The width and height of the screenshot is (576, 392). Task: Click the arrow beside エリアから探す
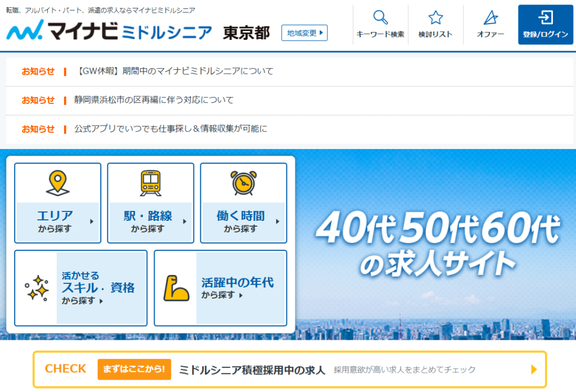pos(92,222)
